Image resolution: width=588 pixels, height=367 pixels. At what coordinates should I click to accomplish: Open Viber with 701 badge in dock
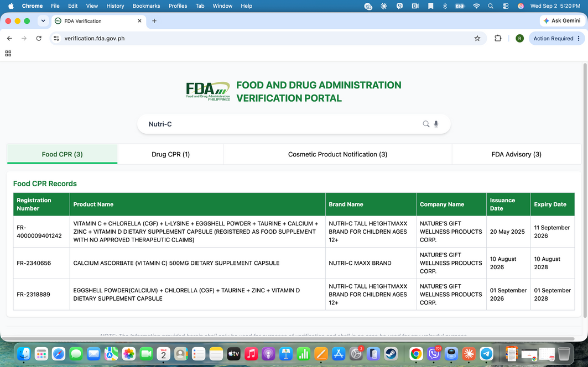[434, 354]
